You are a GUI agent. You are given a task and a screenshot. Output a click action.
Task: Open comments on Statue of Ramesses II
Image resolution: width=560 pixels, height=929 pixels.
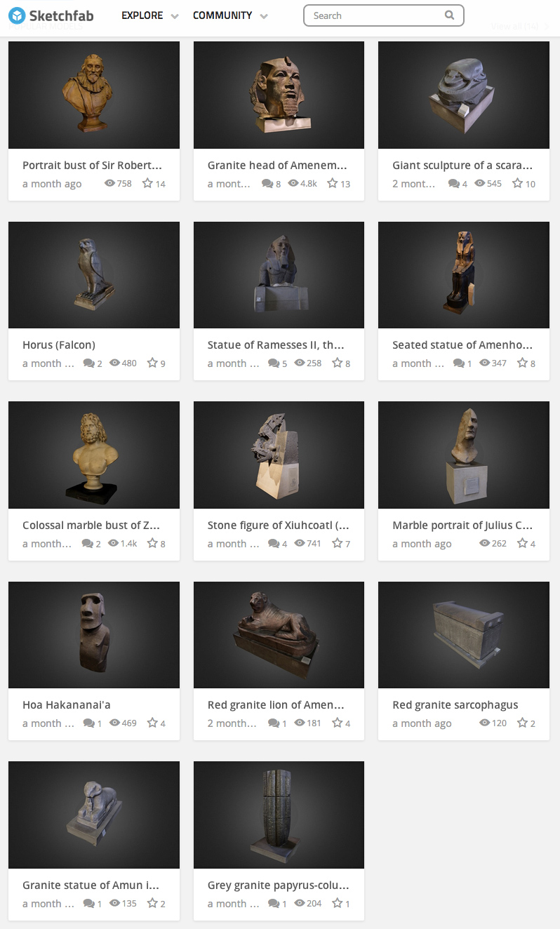pos(274,363)
